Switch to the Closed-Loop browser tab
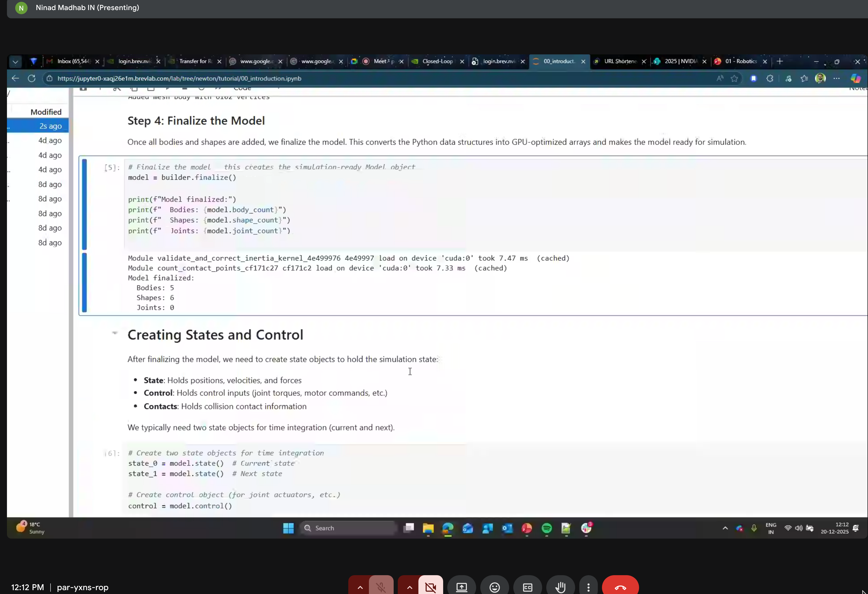The image size is (868, 594). 437,61
